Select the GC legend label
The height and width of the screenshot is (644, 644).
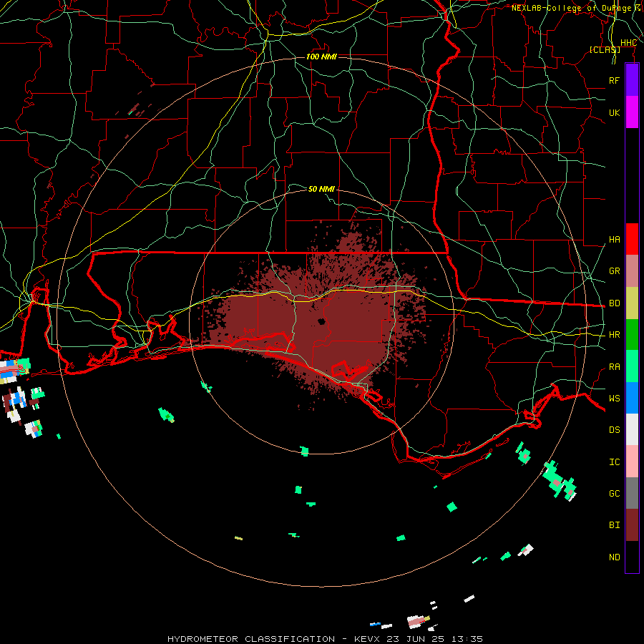614,494
